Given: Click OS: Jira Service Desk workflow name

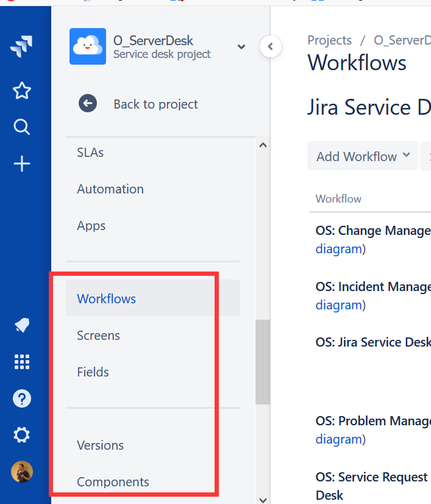Looking at the screenshot, I should point(373,342).
